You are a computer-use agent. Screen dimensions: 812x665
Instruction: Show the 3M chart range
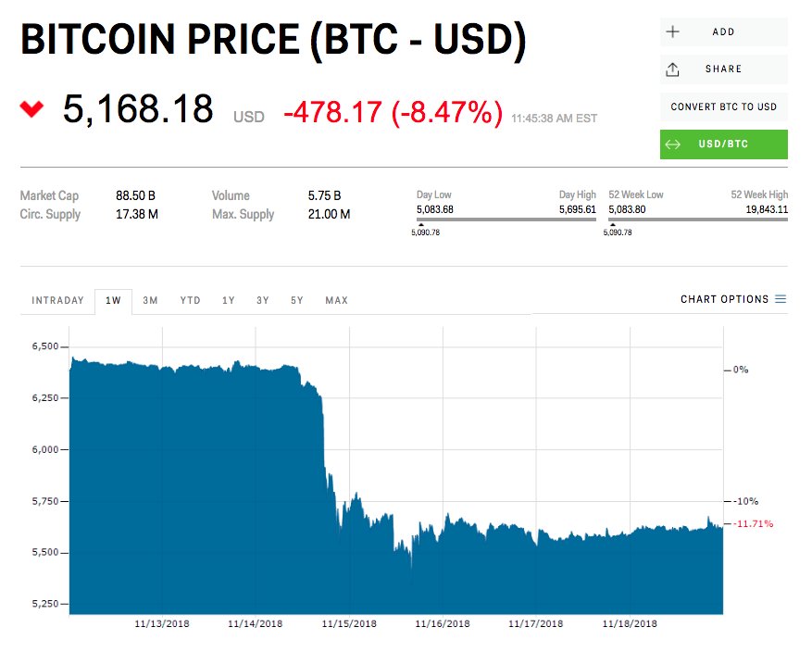tap(150, 300)
